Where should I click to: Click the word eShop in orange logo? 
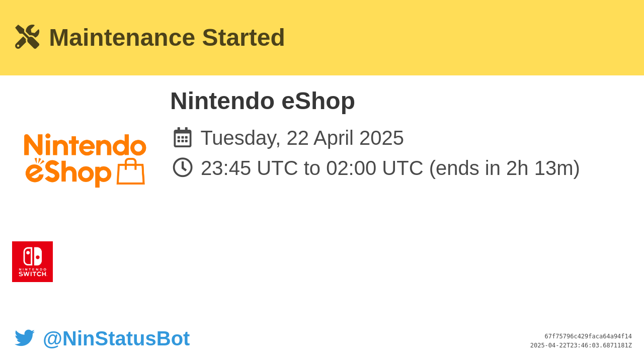[x=68, y=172]
